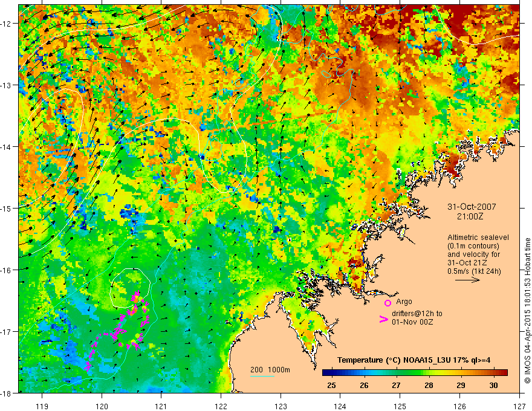Click the latitude label '-12'

click(6, 24)
